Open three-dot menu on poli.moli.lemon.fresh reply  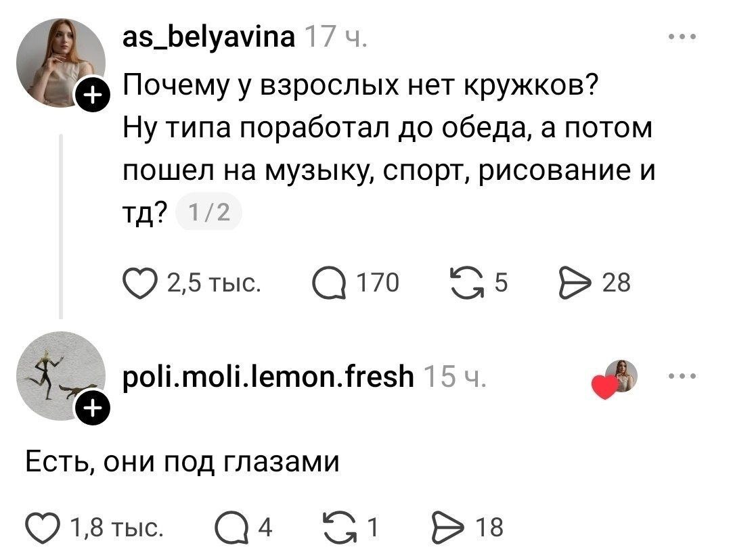(682, 375)
